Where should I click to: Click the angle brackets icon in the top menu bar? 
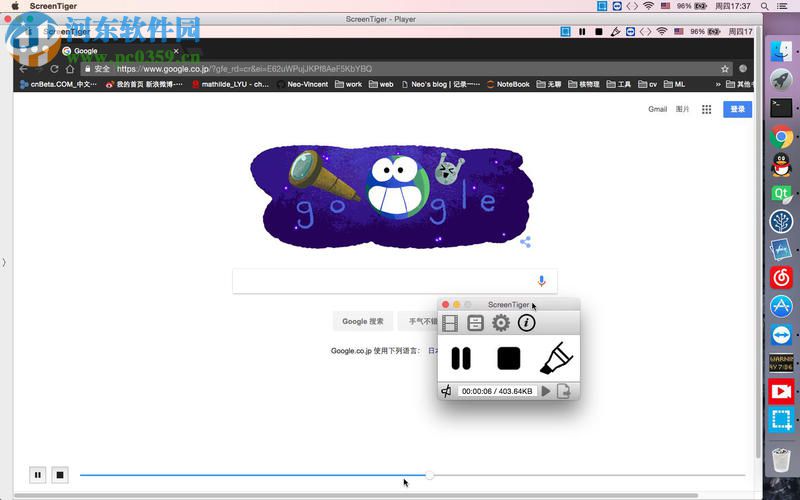point(632,6)
